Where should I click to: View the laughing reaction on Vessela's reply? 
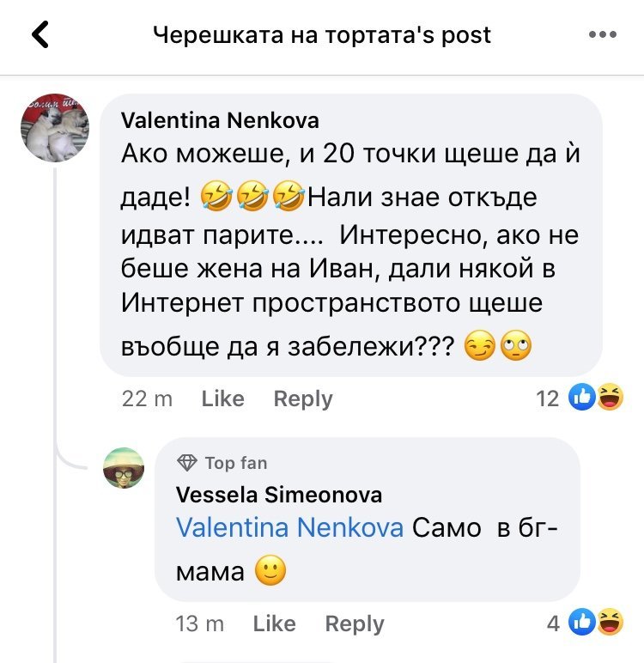pyautogui.click(x=610, y=623)
